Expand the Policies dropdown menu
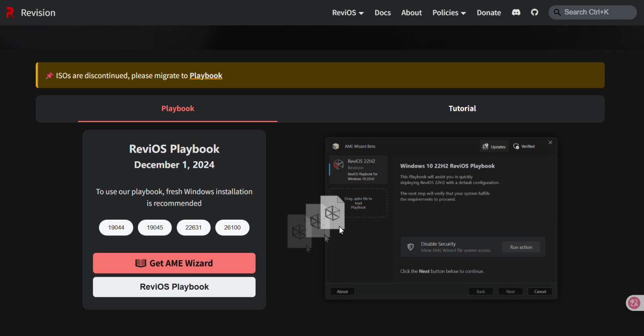 tap(449, 13)
